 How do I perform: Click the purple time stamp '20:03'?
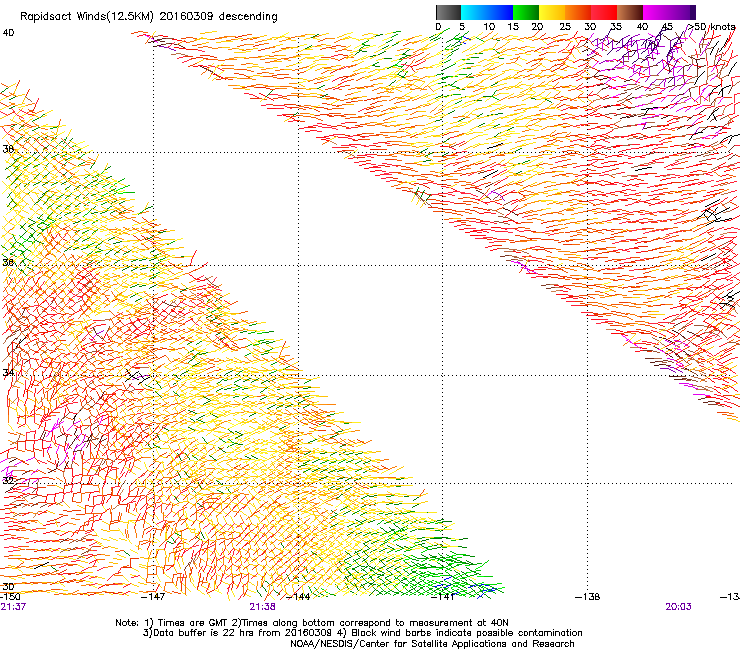coord(678,607)
